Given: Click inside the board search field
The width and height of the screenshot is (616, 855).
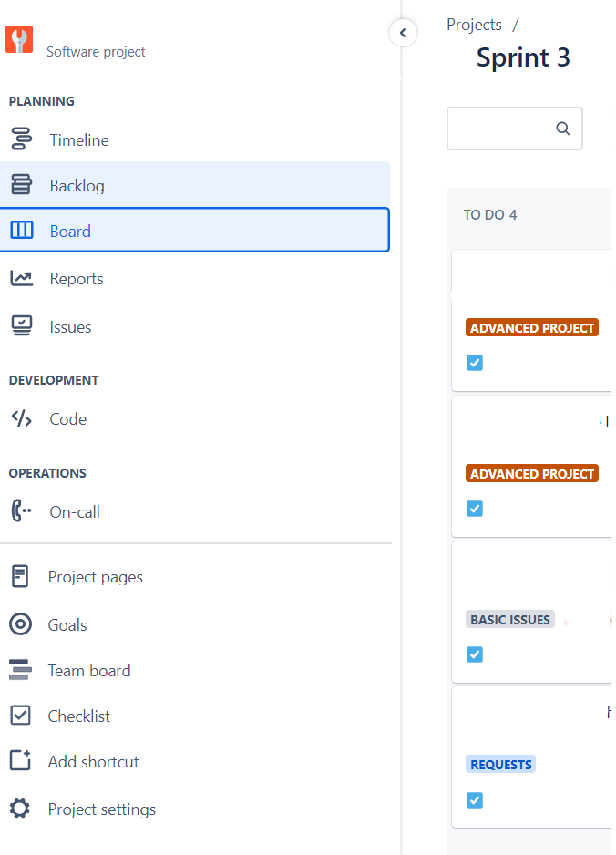Looking at the screenshot, I should [x=510, y=129].
